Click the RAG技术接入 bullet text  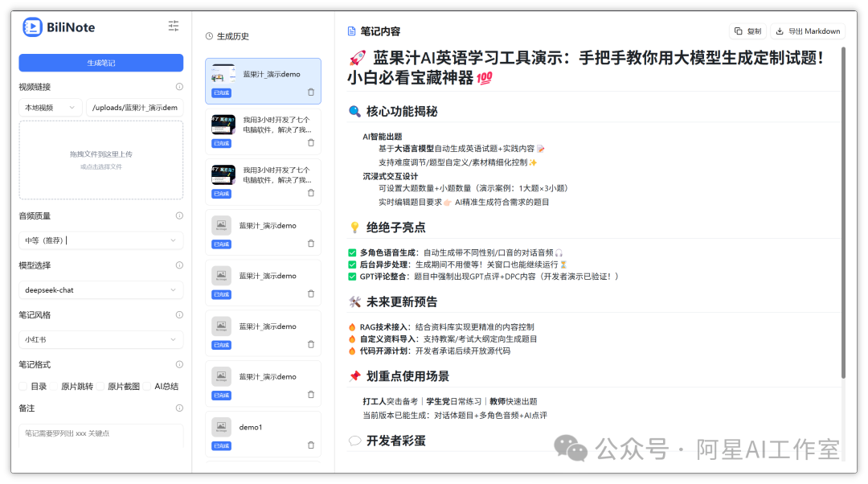click(x=447, y=326)
